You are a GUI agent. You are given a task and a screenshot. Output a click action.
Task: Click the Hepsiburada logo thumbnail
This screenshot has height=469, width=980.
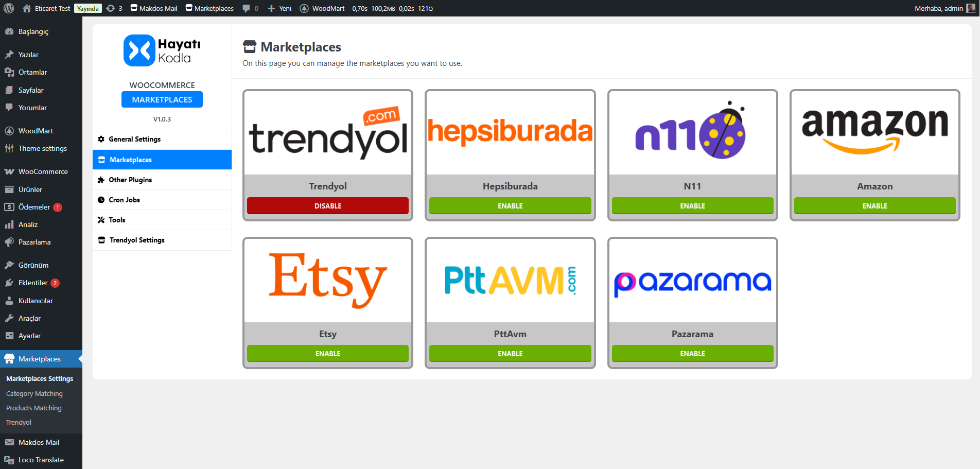[510, 133]
